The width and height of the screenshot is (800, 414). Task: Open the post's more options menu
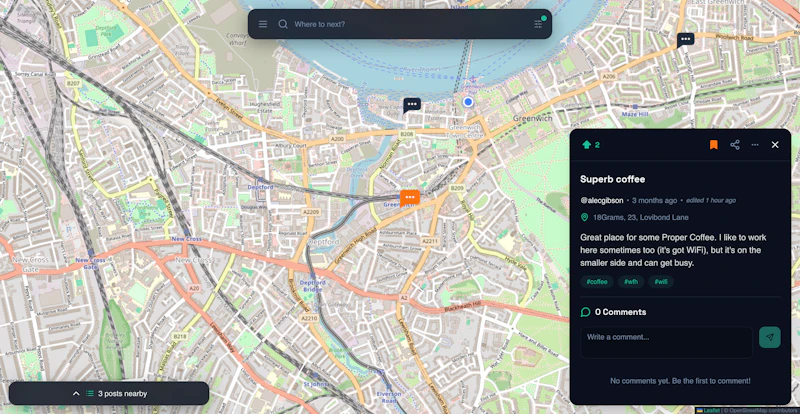click(755, 145)
